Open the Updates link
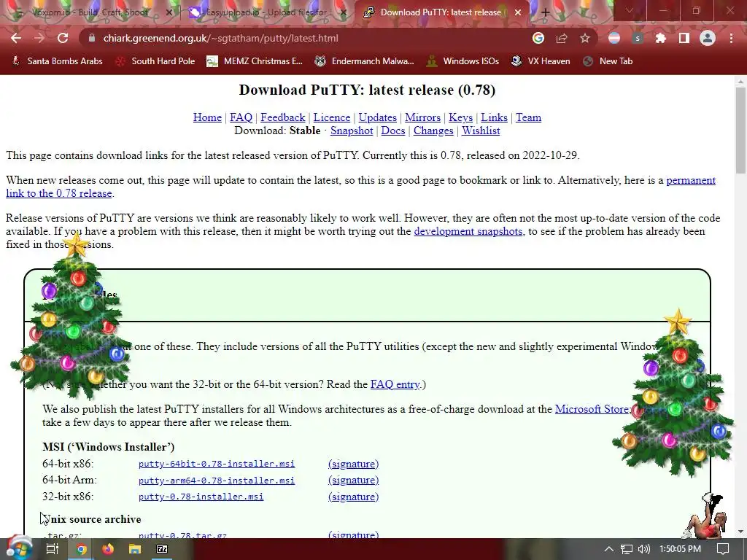Image resolution: width=747 pixels, height=560 pixels. pyautogui.click(x=377, y=117)
